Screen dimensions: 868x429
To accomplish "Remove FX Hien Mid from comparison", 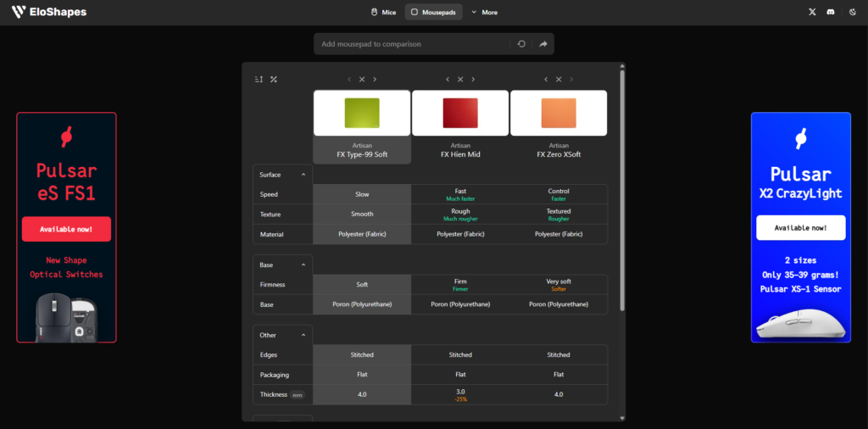I will [460, 80].
